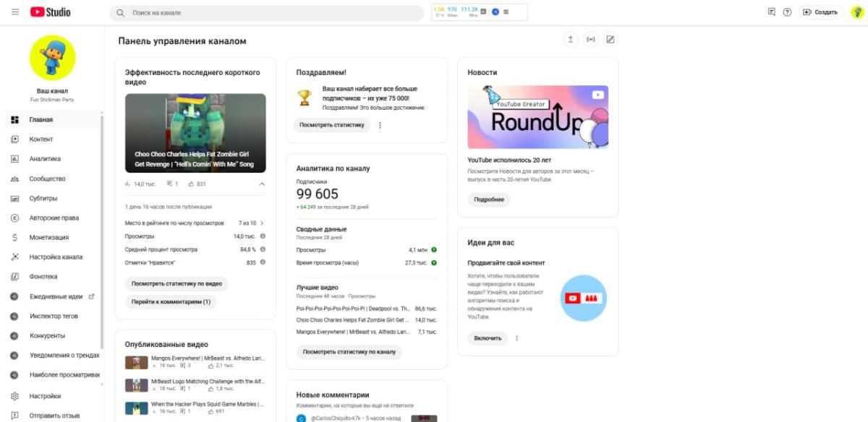The width and height of the screenshot is (868, 422).
Task: Click the extension stats widget menu icon
Action: (x=506, y=12)
